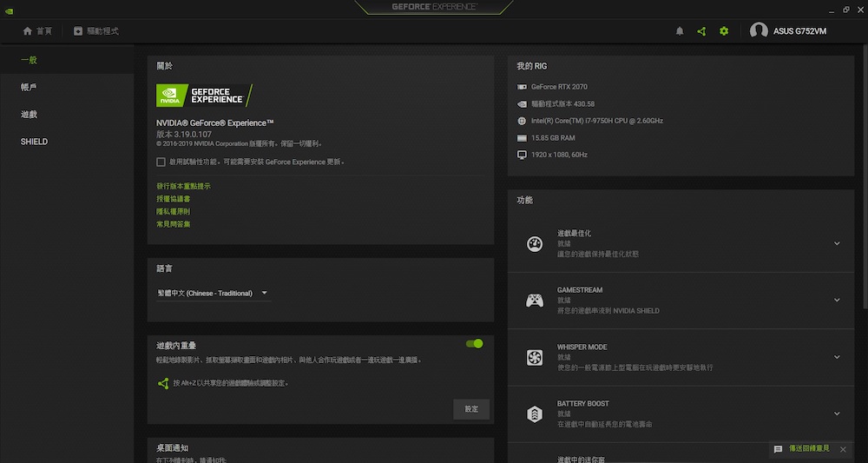Toggle the in-game overlay switch
This screenshot has width=868, height=463.
[x=474, y=344]
